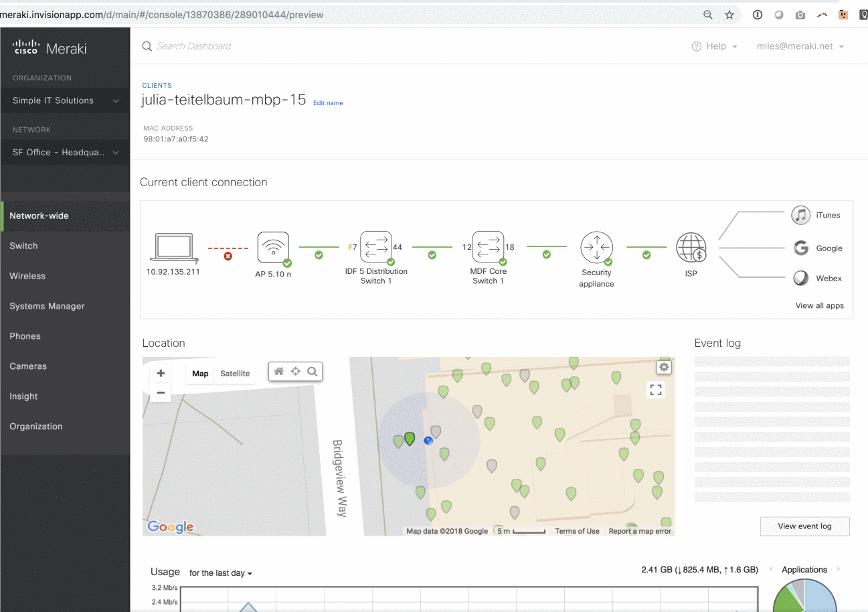
Task: Click the CLIENTS breadcrumb link
Action: [x=157, y=86]
